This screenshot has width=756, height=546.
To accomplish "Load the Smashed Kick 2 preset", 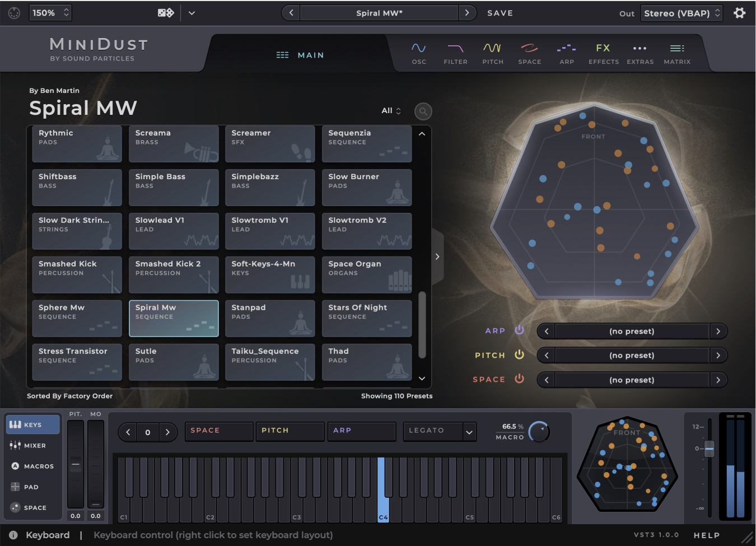I will tap(174, 274).
